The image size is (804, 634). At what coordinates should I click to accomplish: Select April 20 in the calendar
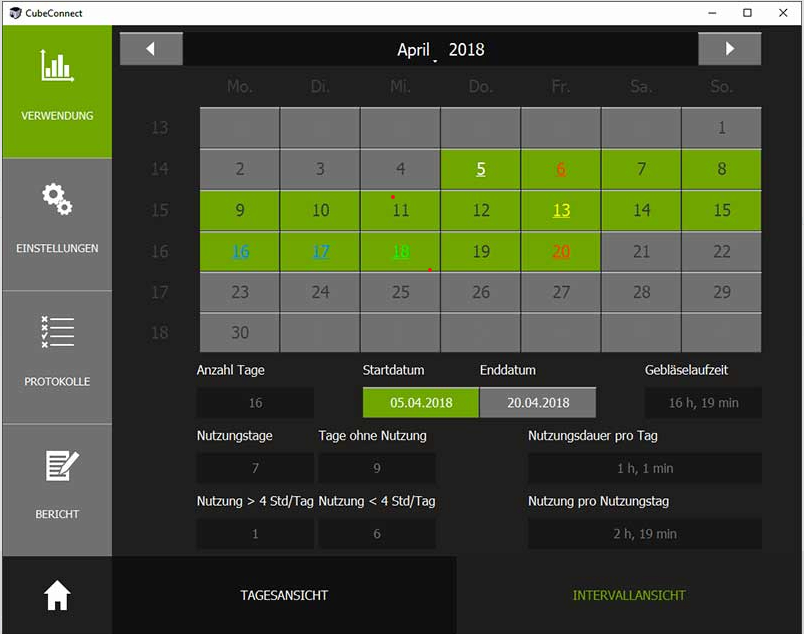pos(561,252)
